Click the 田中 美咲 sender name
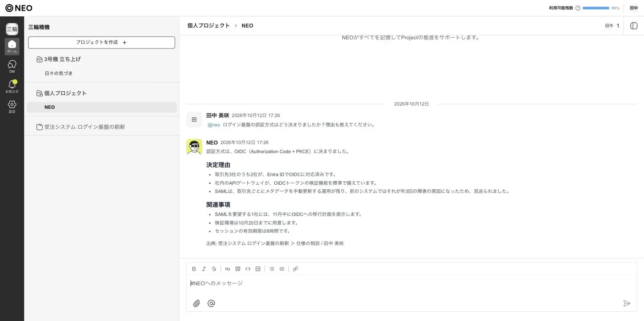 tap(218, 115)
